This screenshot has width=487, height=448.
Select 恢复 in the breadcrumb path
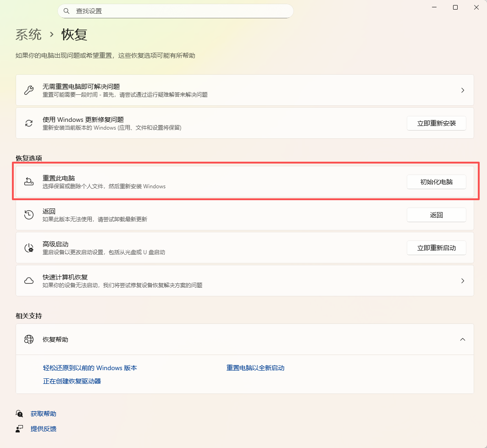click(74, 34)
